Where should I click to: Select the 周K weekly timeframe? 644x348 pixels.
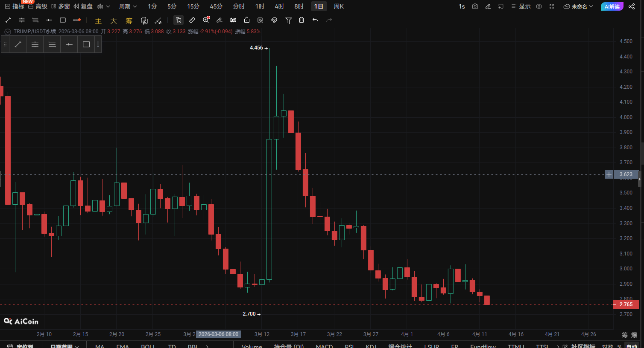tap(339, 6)
